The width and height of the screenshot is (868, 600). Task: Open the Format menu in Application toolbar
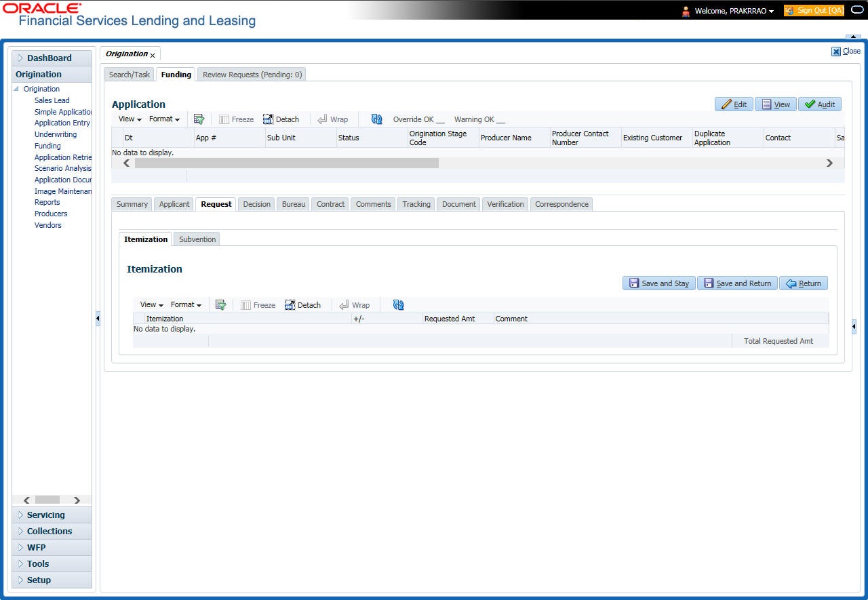164,119
